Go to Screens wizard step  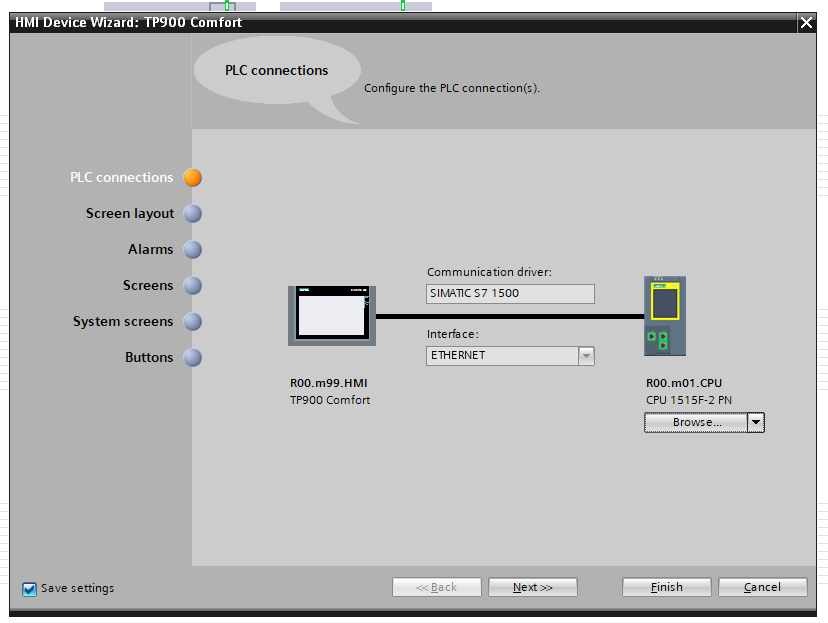(x=148, y=285)
